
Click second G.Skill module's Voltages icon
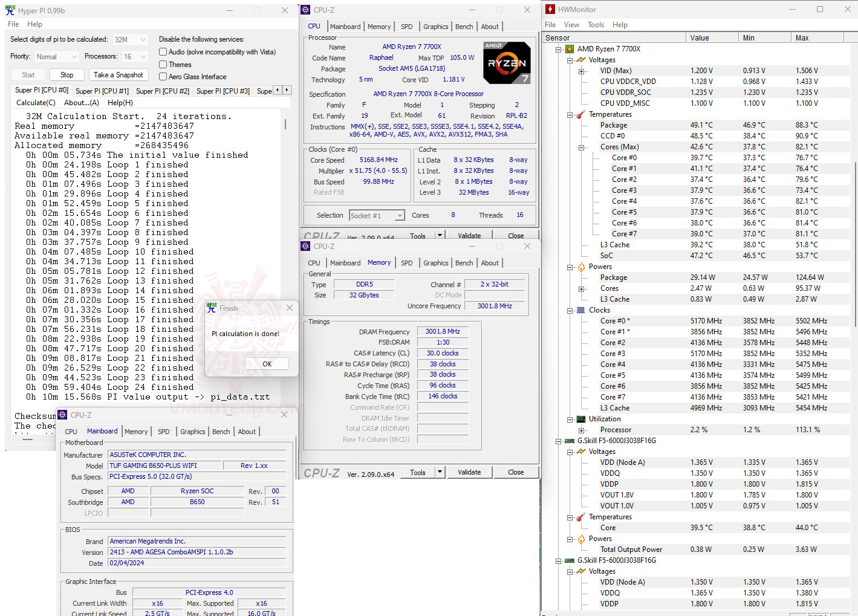tap(580, 571)
